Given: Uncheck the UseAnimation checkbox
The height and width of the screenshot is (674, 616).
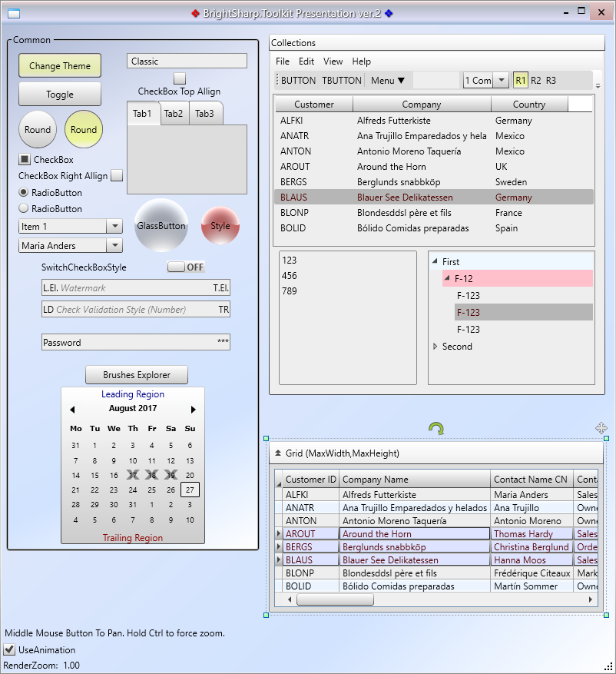Looking at the screenshot, I should (10, 650).
